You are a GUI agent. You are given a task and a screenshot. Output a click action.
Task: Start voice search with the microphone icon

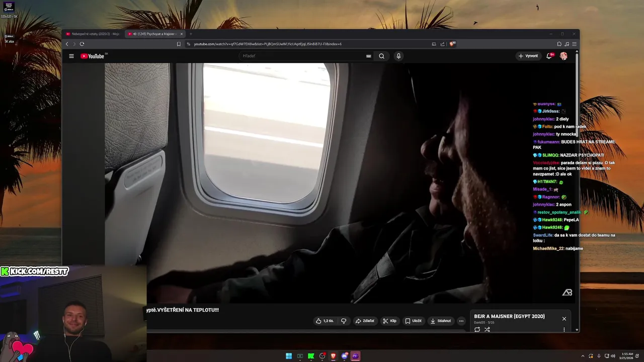(x=398, y=56)
